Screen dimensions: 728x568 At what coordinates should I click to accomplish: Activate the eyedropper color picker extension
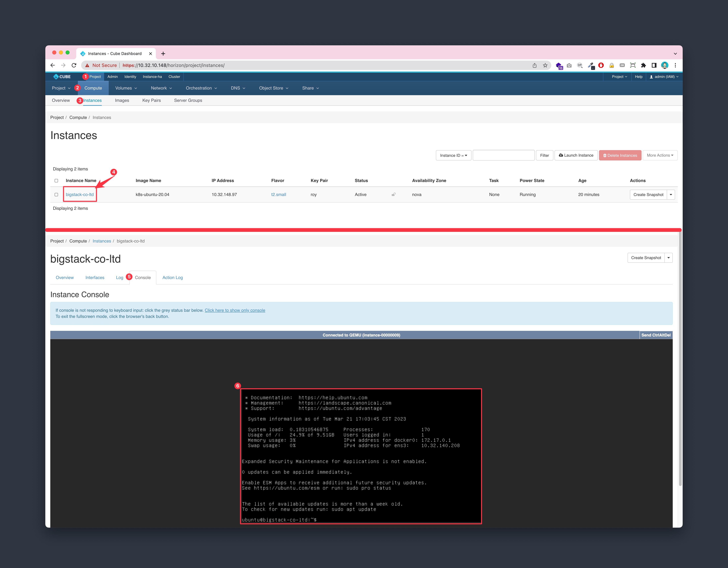591,66
